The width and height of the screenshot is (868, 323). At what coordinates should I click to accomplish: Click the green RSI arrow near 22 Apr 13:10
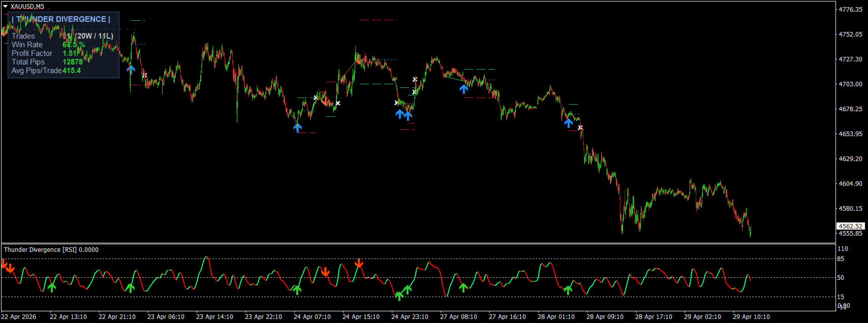52,287
